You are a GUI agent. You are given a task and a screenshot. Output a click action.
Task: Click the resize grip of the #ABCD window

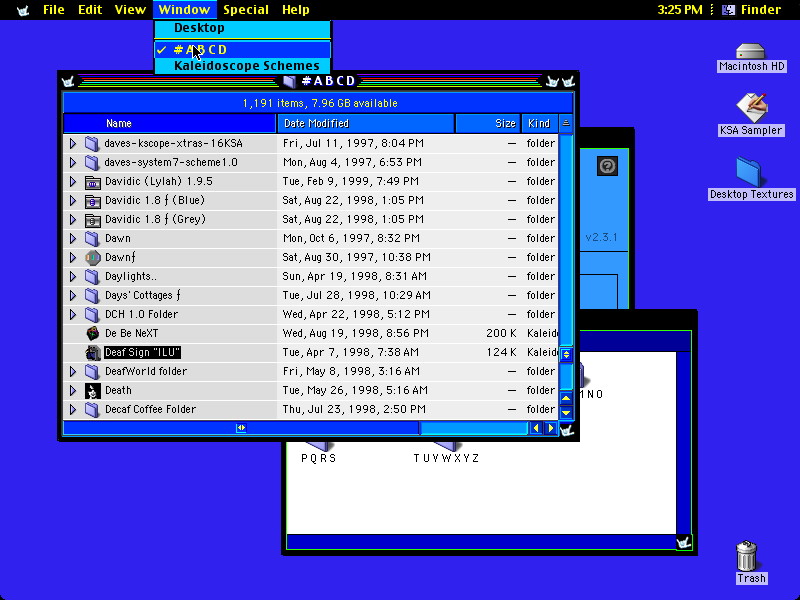(567, 430)
